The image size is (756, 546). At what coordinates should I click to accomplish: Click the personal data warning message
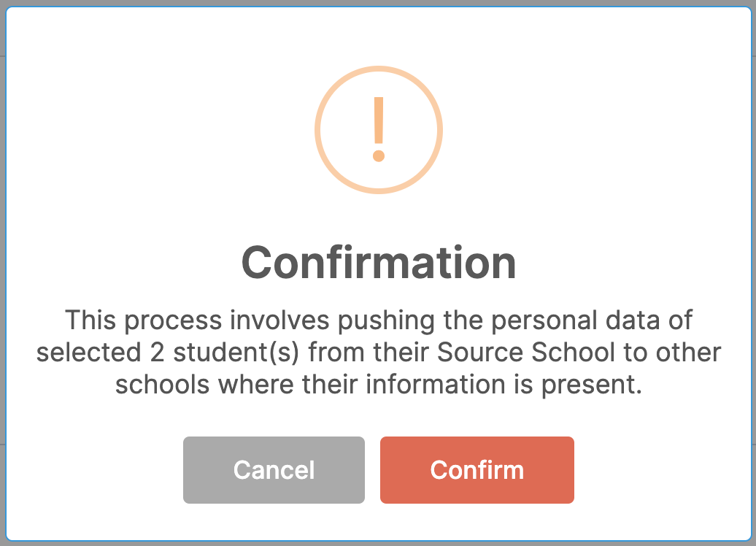[x=379, y=352]
